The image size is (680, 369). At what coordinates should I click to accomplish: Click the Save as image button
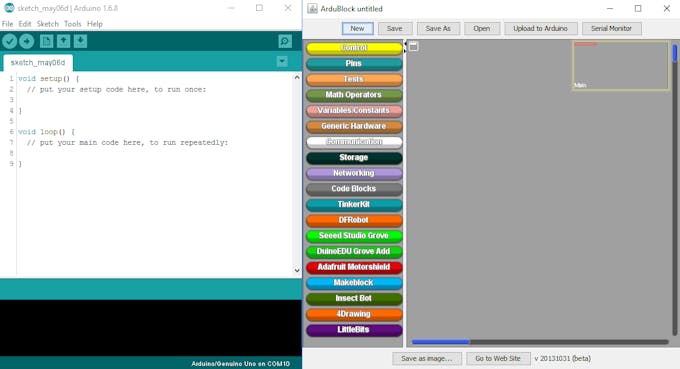pyautogui.click(x=427, y=359)
